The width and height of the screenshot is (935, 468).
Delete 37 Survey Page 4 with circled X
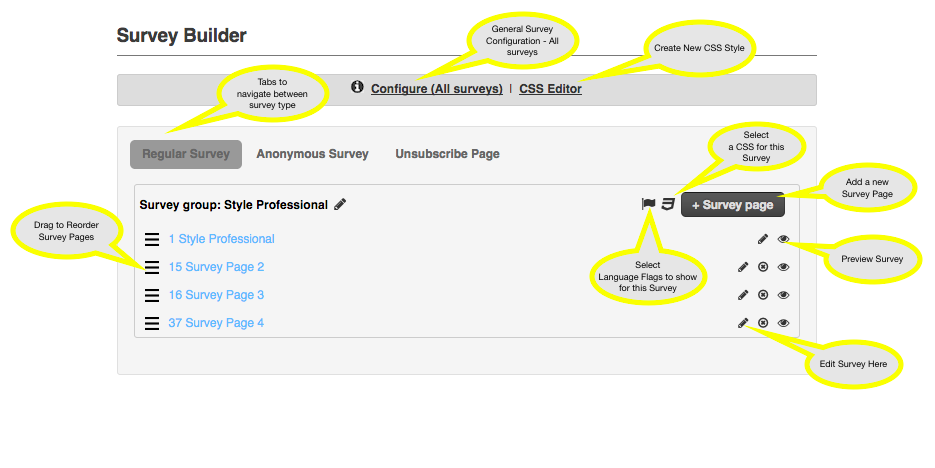(763, 323)
